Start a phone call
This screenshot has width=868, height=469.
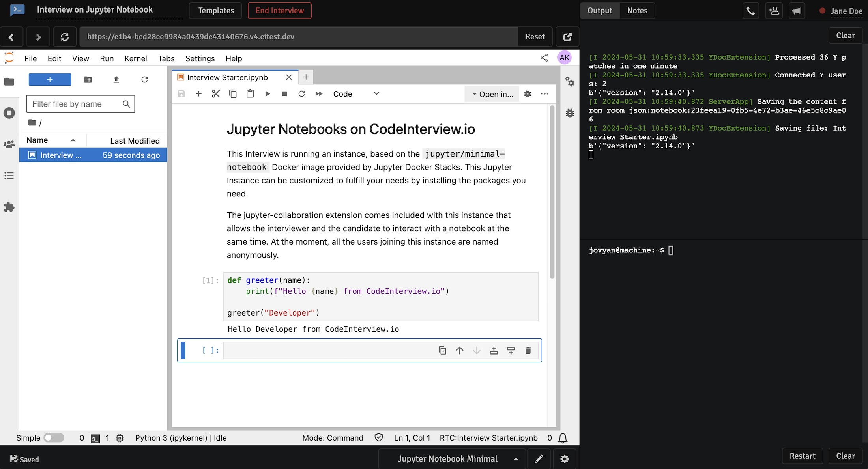coord(750,11)
